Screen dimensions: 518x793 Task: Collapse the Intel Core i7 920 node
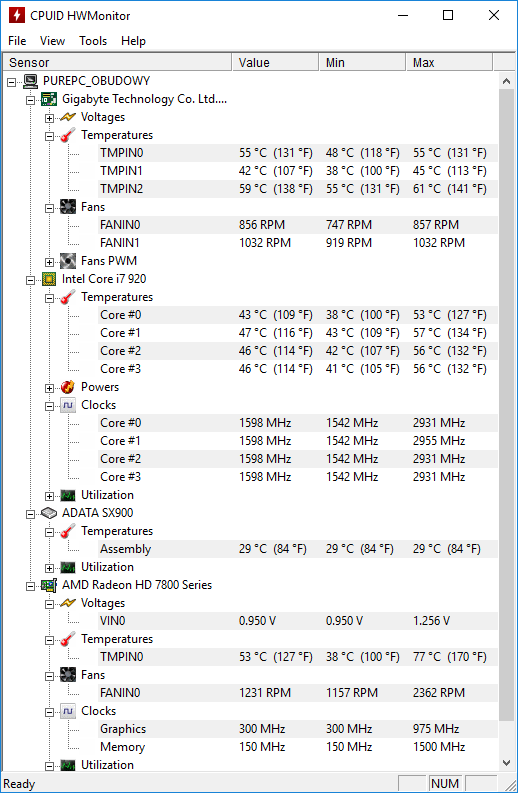point(30,280)
